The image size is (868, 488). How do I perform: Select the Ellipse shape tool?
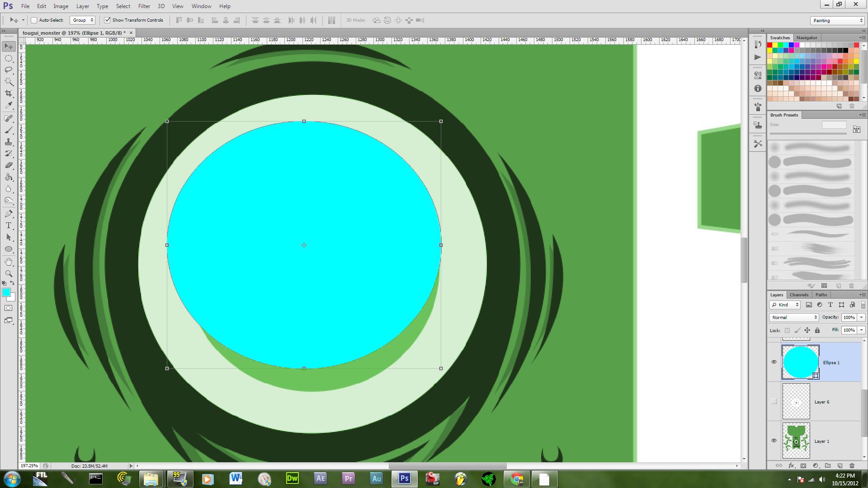tap(9, 249)
